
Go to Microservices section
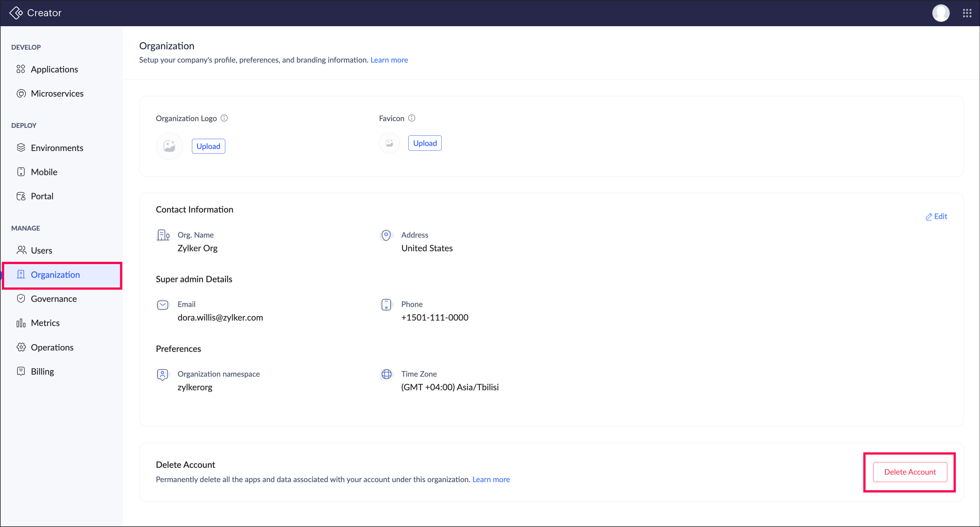pos(57,94)
